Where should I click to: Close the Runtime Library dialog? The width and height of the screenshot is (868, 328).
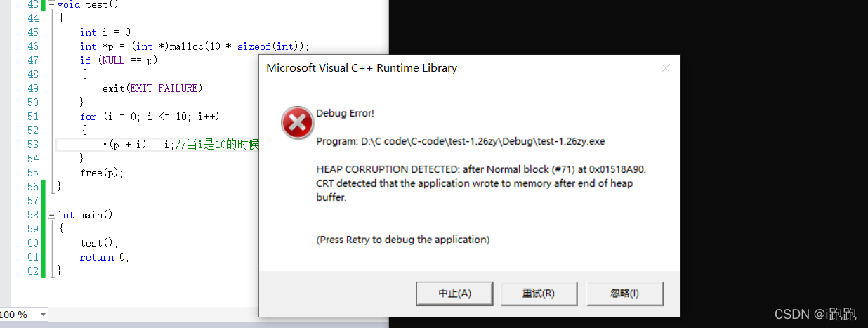coord(666,68)
